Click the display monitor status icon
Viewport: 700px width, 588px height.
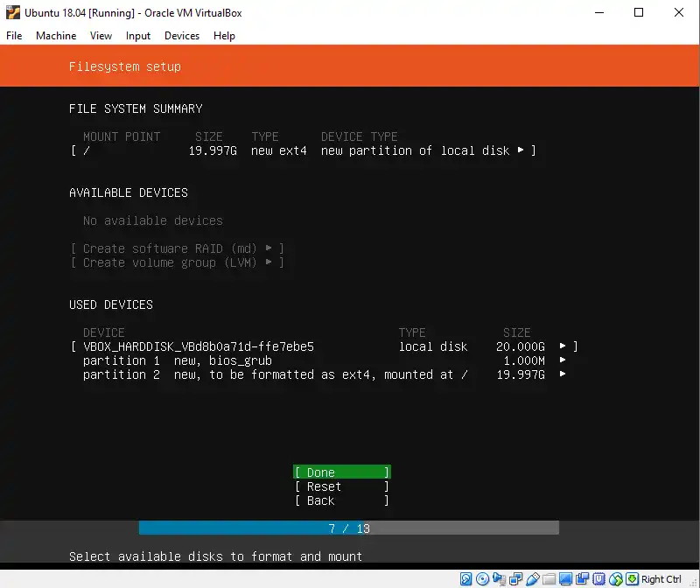[x=565, y=579]
